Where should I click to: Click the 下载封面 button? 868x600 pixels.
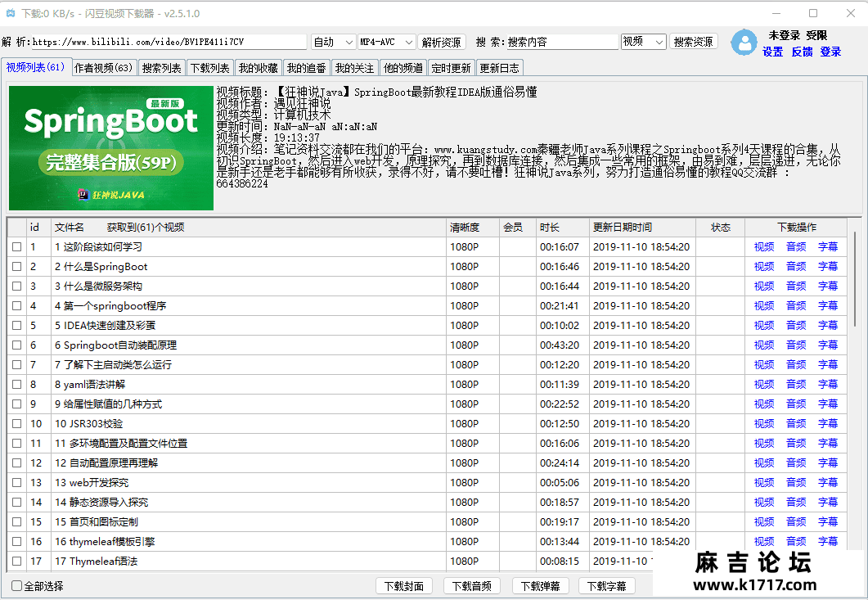tap(404, 586)
